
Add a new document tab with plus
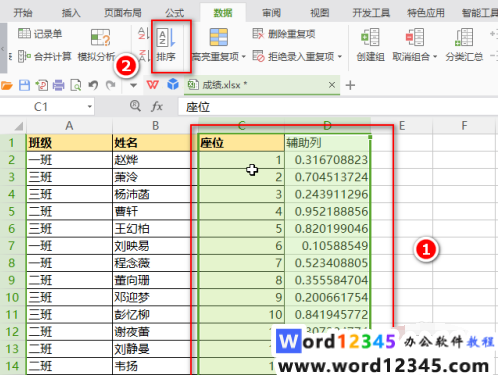coord(350,85)
